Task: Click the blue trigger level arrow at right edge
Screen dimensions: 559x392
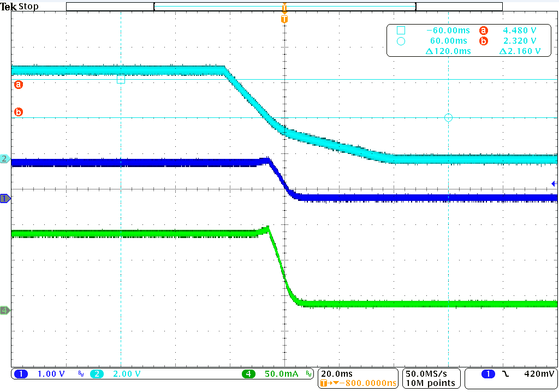Action: (x=554, y=183)
